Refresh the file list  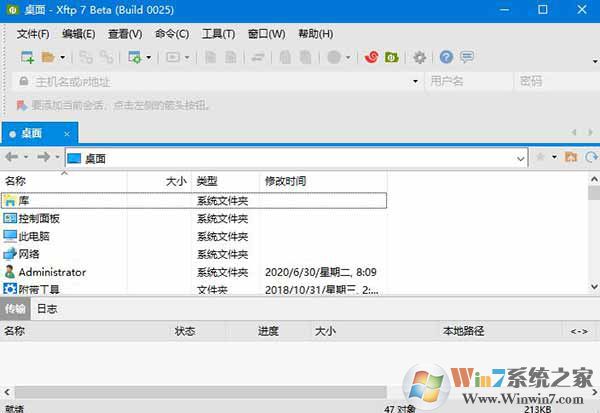[591, 157]
